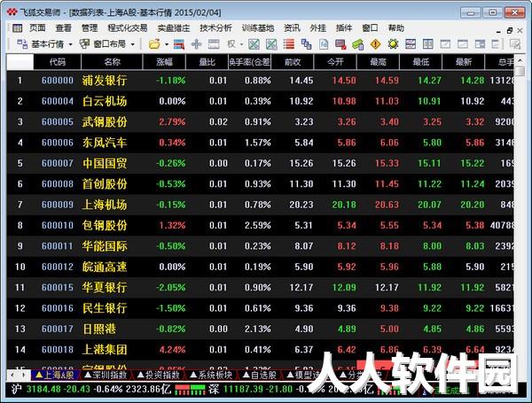Sort by the 代码 column header
The width and height of the screenshot is (532, 403).
(58, 62)
